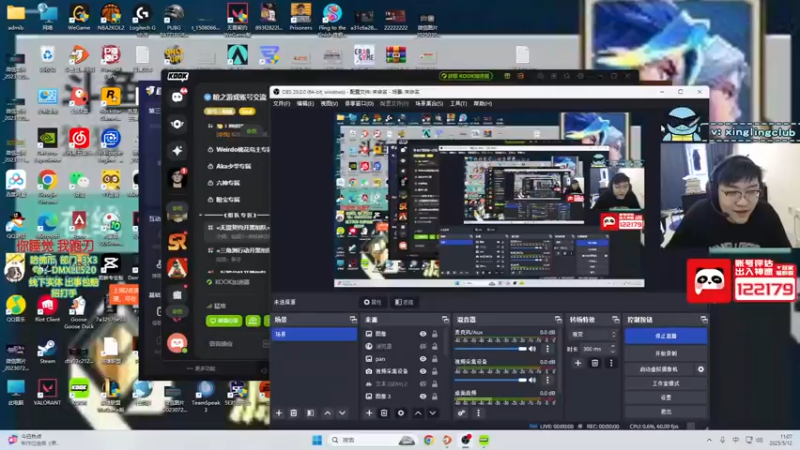800x450 pixels.
Task: Pop out the Scene Transitions dock
Action: click(616, 319)
